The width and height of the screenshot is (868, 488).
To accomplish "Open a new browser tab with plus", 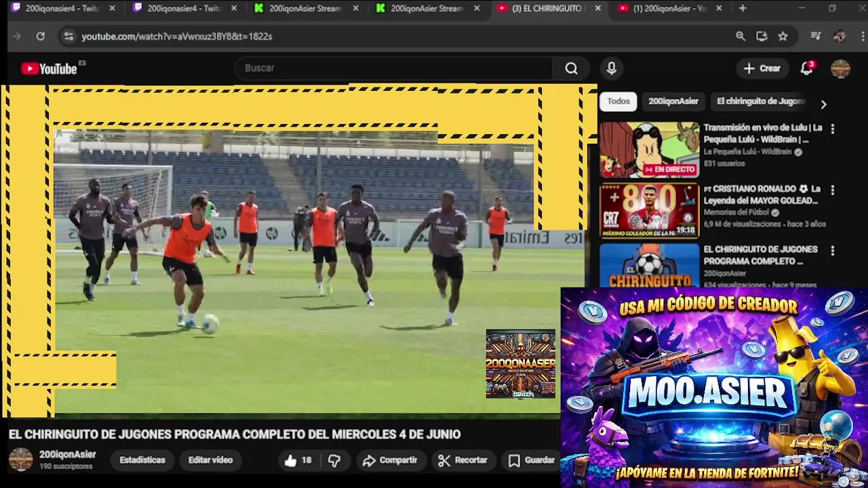I will point(743,8).
